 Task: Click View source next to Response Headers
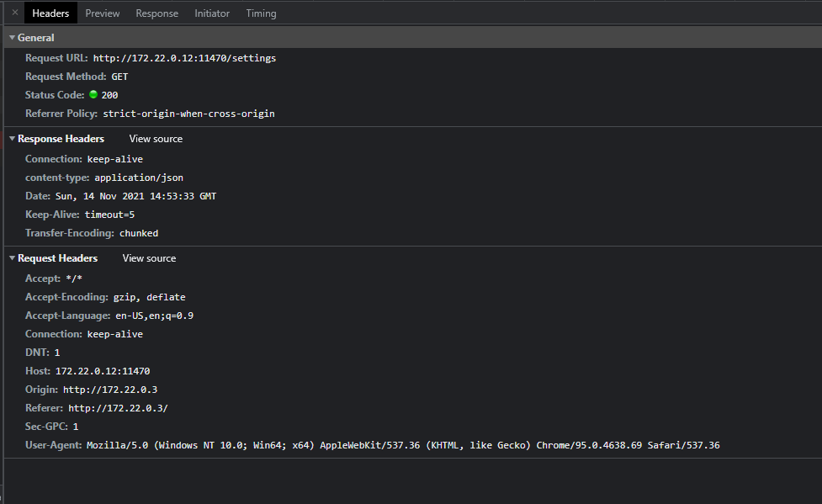[x=156, y=139]
